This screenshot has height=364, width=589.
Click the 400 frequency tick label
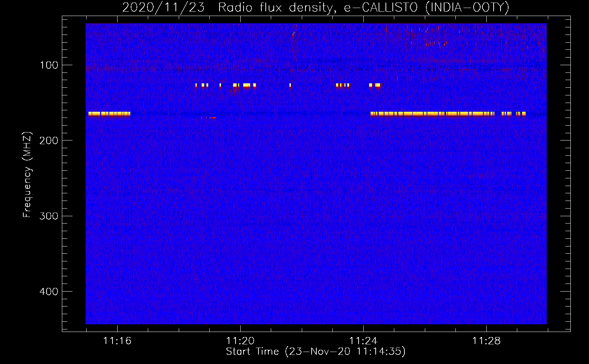click(49, 292)
